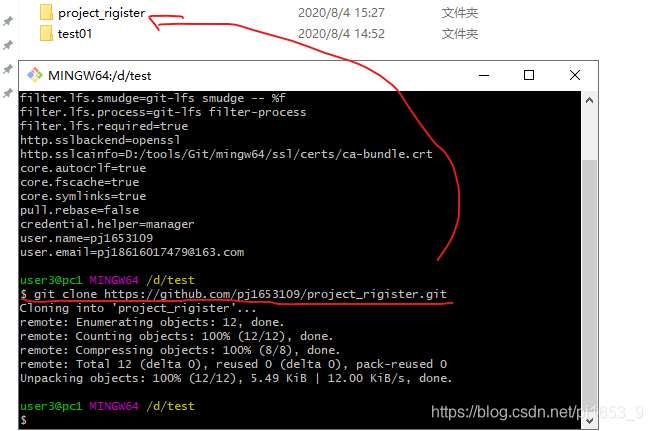Image resolution: width=653 pixels, height=431 pixels.
Task: Click the pull.rebase=false line
Action: coord(80,210)
